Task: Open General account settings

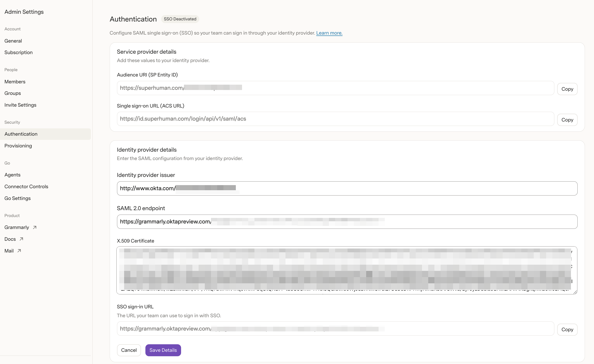Action: click(13, 41)
